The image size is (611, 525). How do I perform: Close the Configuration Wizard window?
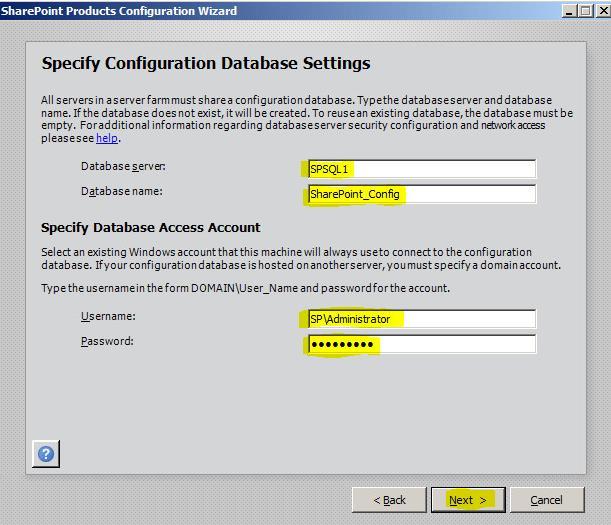pos(603,11)
